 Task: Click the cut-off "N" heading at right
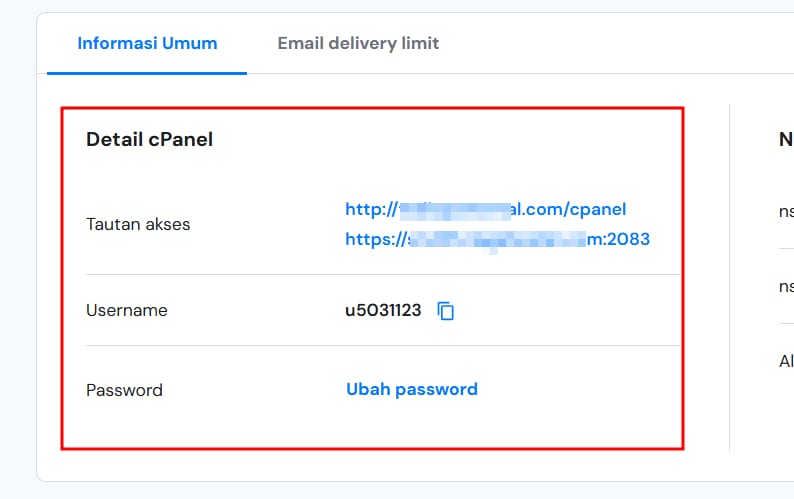[785, 140]
